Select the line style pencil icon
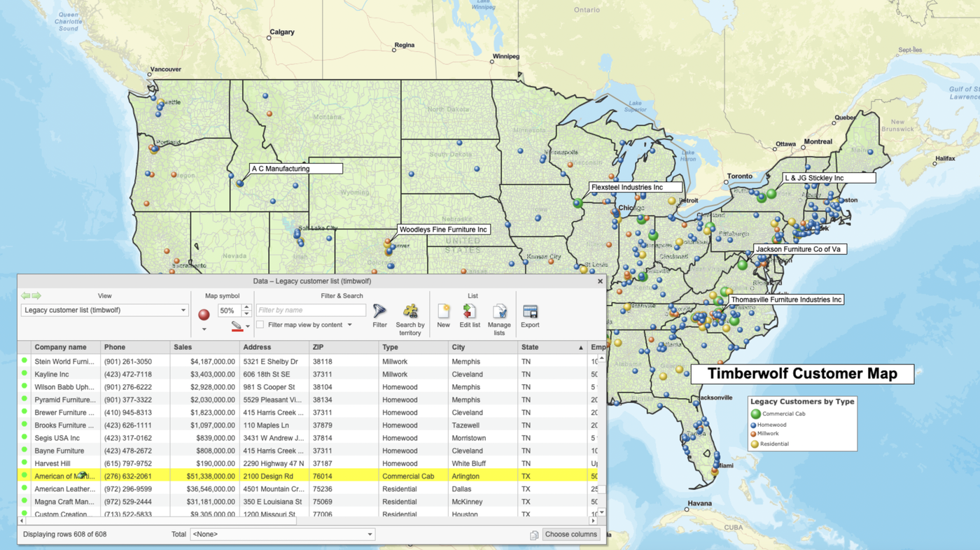Screen dimensions: 980x550 tap(235, 324)
